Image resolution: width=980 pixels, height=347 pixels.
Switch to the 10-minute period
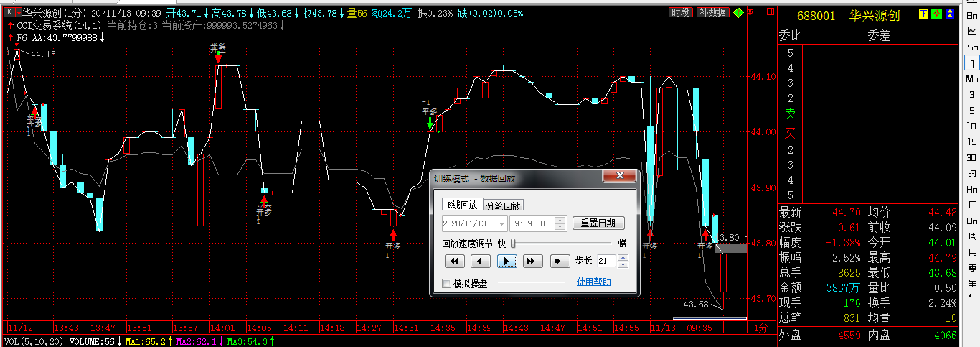[972, 126]
